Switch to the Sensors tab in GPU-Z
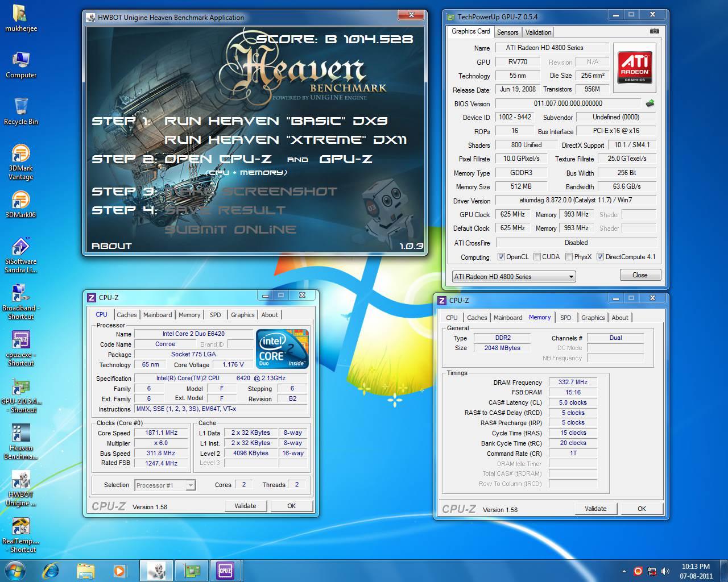This screenshot has height=582, width=728. point(507,32)
